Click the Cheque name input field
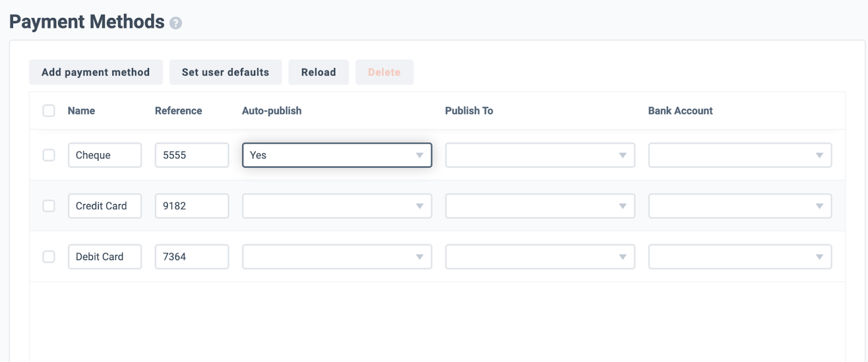This screenshot has height=362, width=868. pyautogui.click(x=105, y=155)
